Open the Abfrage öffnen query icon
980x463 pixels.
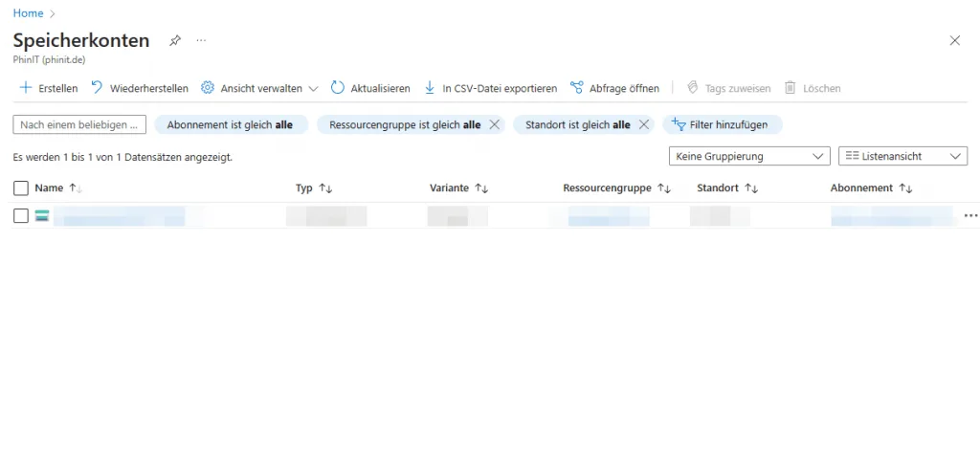tap(576, 88)
